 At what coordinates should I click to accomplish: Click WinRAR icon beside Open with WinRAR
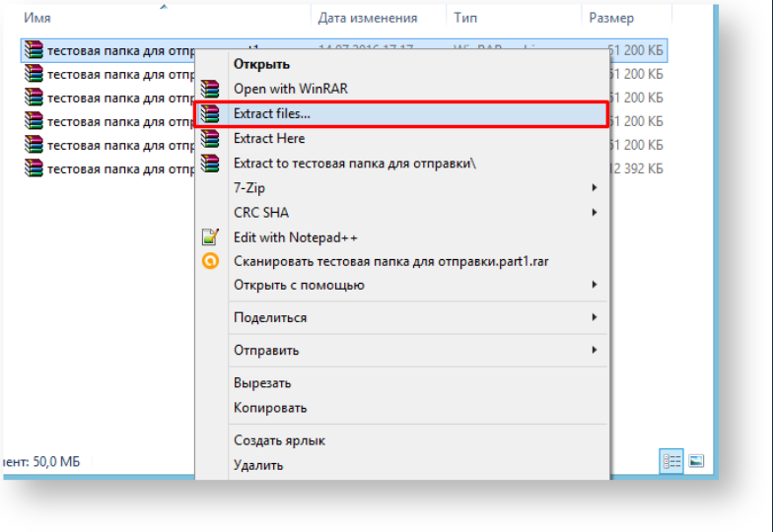(x=209, y=89)
